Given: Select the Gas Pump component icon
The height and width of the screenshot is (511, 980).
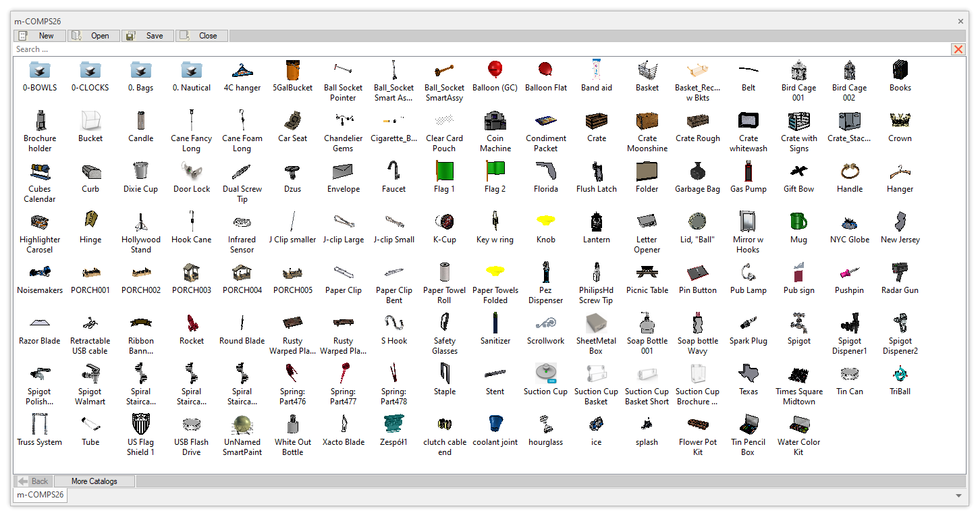Looking at the screenshot, I should pos(748,171).
